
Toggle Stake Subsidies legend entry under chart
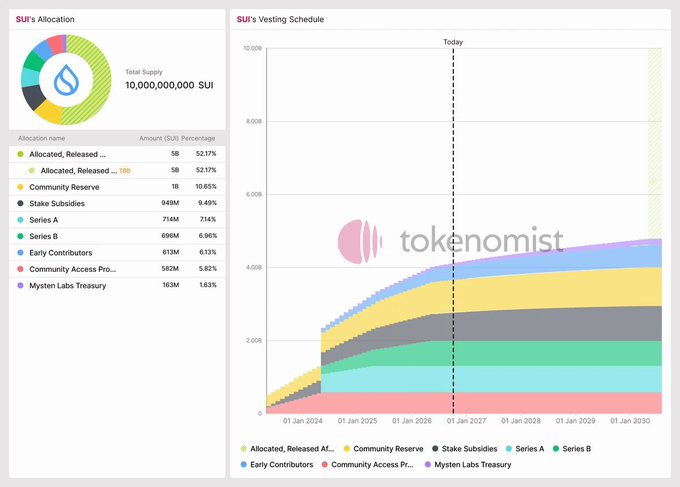point(464,448)
